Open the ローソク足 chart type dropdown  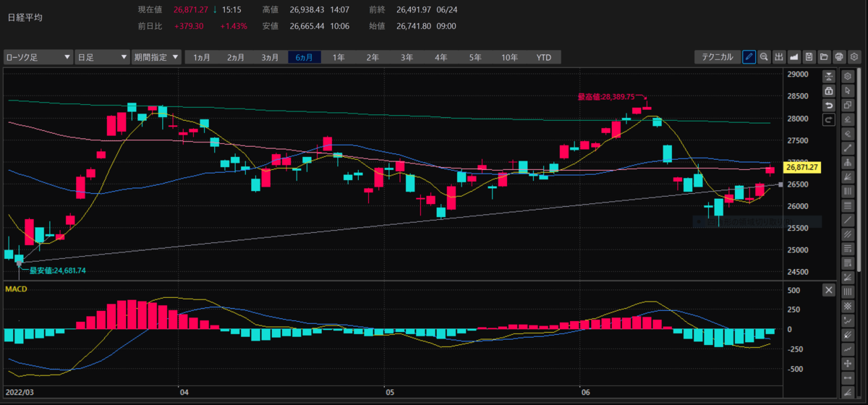(x=38, y=56)
